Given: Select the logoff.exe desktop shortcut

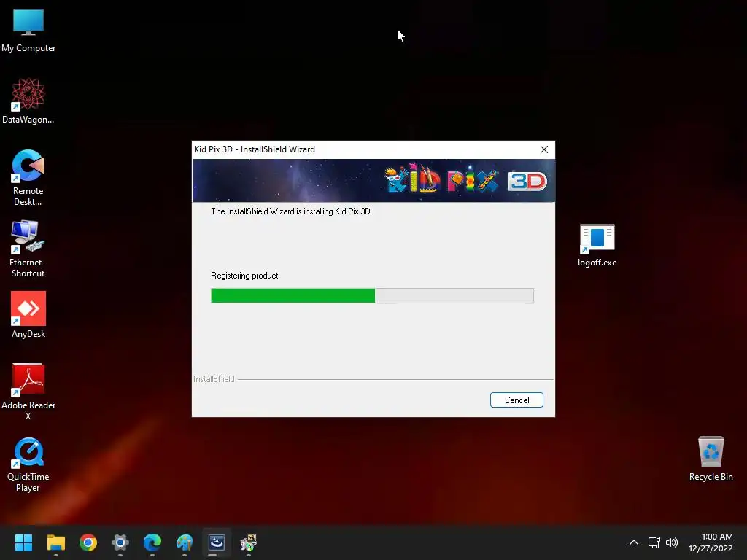Looking at the screenshot, I should (x=597, y=246).
